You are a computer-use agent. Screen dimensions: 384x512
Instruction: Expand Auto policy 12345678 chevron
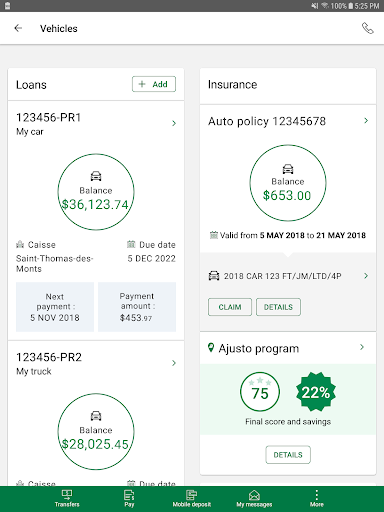click(366, 120)
